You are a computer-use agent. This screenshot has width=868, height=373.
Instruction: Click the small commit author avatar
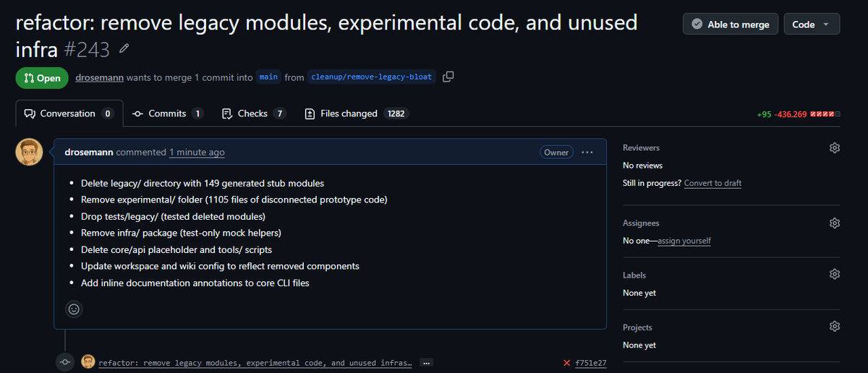[x=88, y=362]
